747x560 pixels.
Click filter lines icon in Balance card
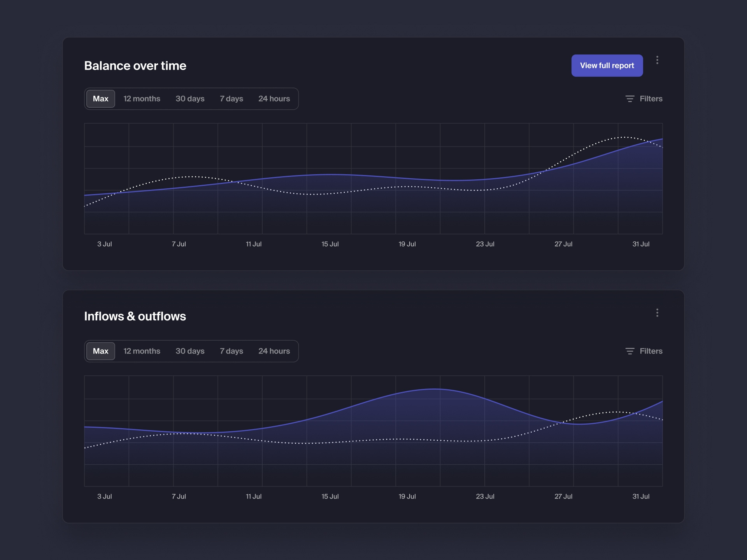click(630, 99)
